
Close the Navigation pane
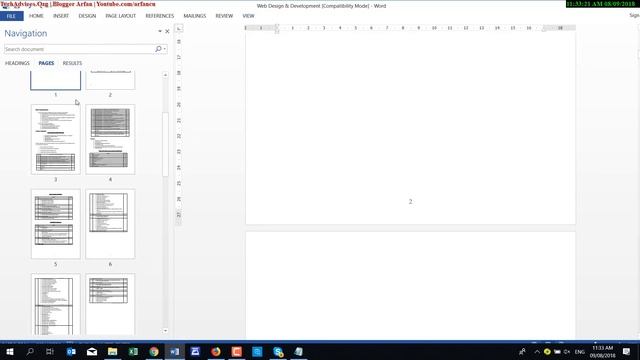click(167, 31)
